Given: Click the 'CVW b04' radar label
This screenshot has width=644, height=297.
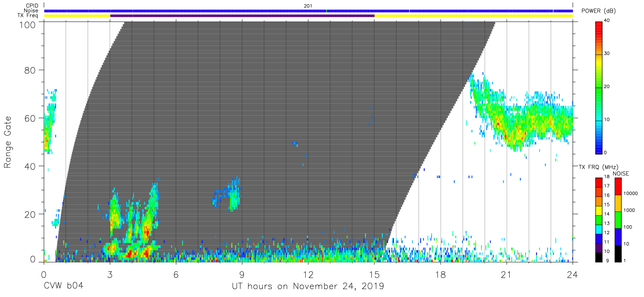Looking at the screenshot, I should (x=63, y=287).
